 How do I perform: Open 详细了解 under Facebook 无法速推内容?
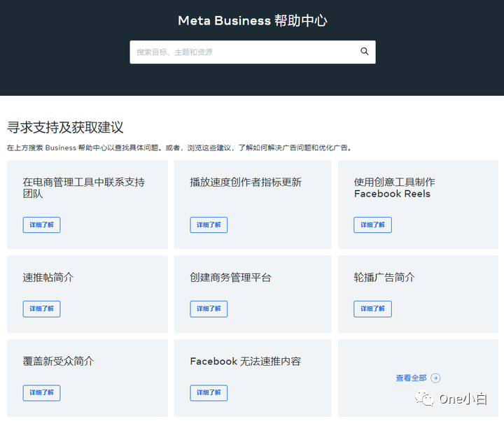coord(209,393)
